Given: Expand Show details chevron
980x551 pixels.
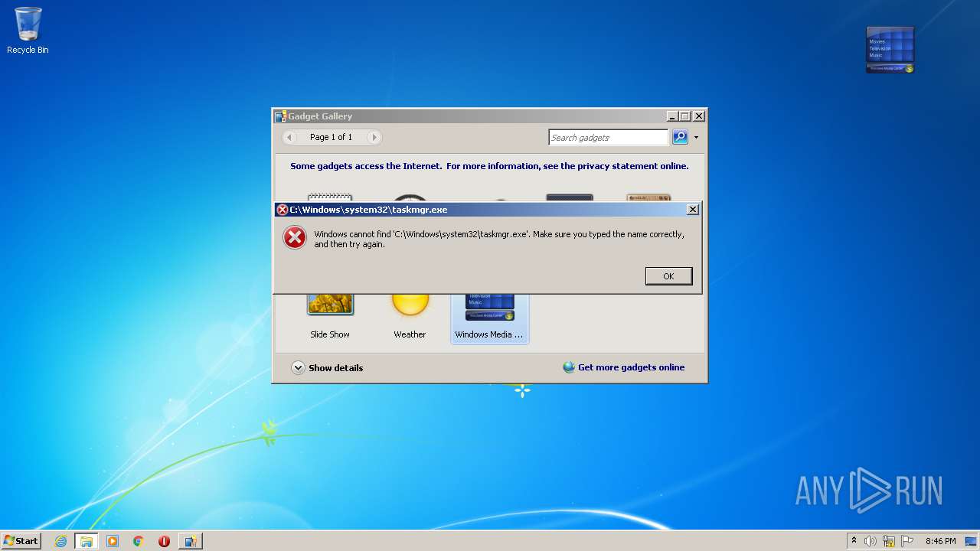Looking at the screenshot, I should 298,368.
